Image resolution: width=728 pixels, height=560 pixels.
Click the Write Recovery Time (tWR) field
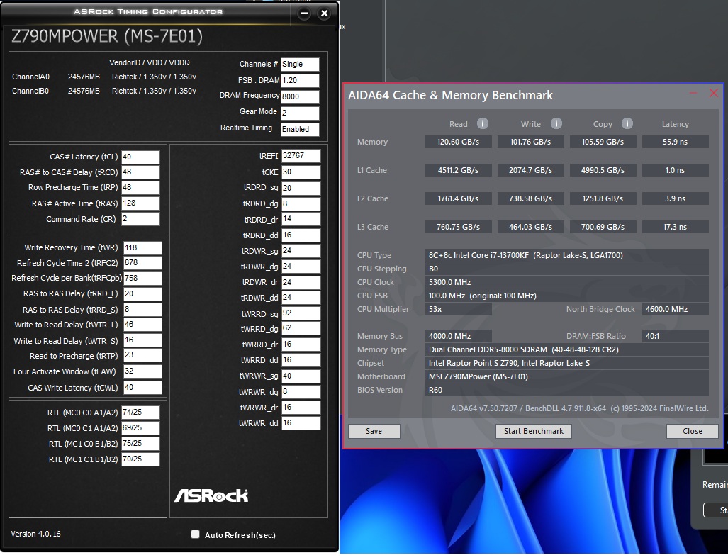click(142, 247)
